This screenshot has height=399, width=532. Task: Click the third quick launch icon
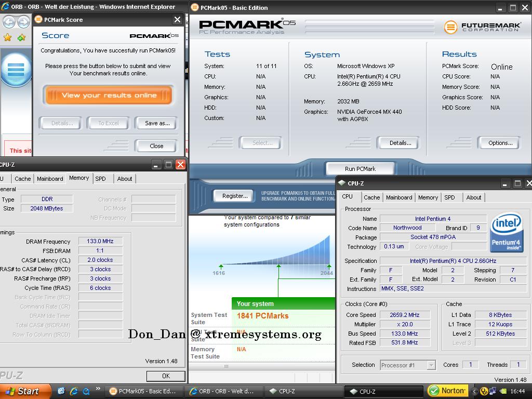[x=86, y=391]
